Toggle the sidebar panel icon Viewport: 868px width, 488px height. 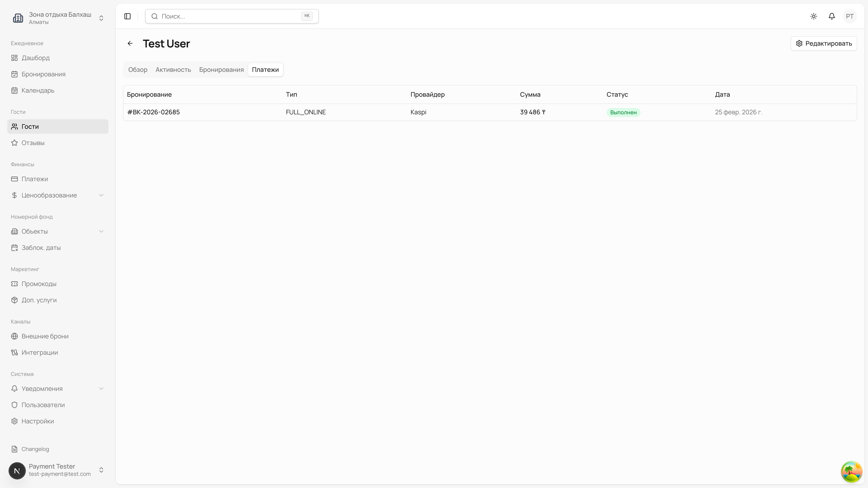127,16
